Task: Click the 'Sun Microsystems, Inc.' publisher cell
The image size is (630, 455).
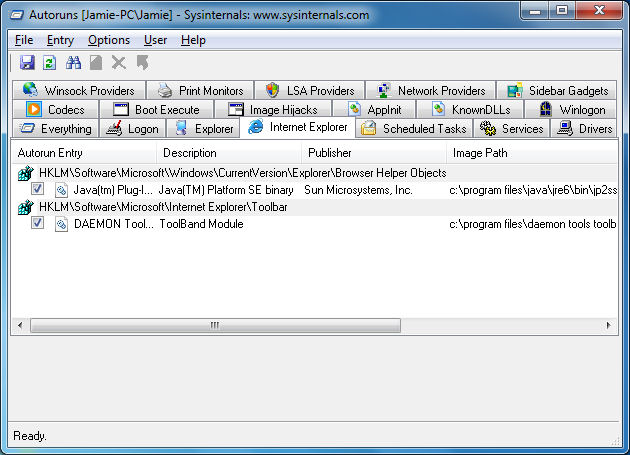Action: (x=358, y=190)
